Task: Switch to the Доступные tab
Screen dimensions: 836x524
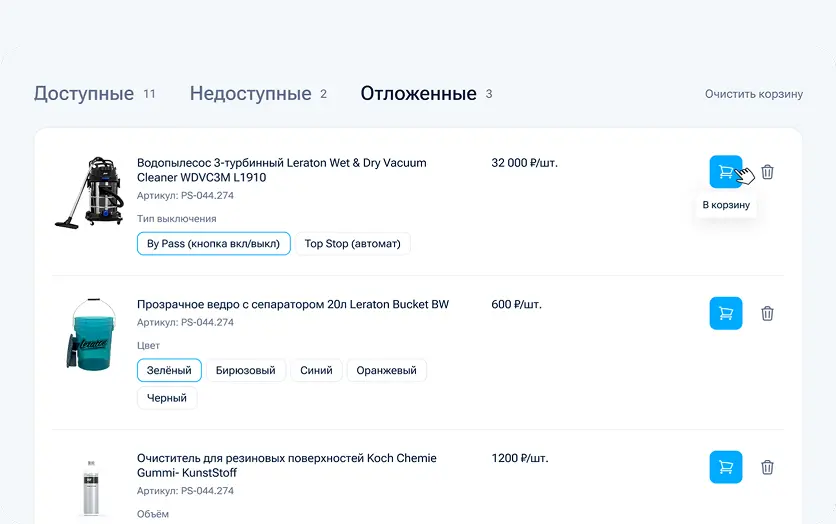Action: [x=95, y=93]
